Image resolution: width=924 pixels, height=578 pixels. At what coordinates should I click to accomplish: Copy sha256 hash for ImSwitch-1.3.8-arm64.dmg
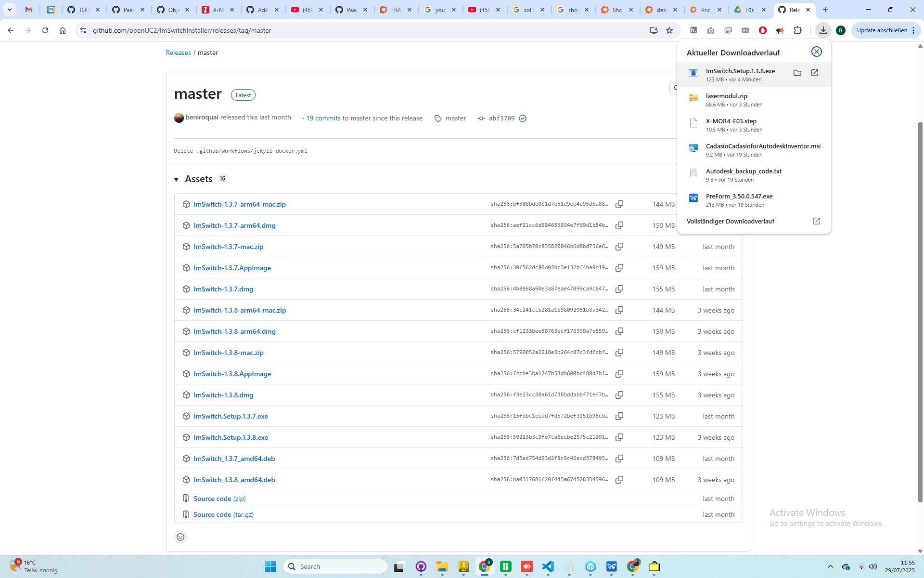coord(619,331)
